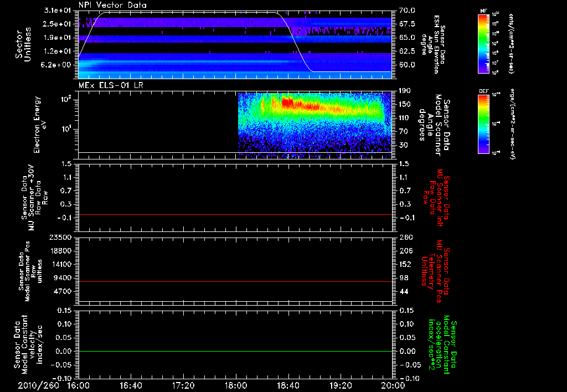Screen dimensions: 567x392
Task: Click the 'MU Scanner +30V Raw Data' axis title
Action: coord(35,198)
